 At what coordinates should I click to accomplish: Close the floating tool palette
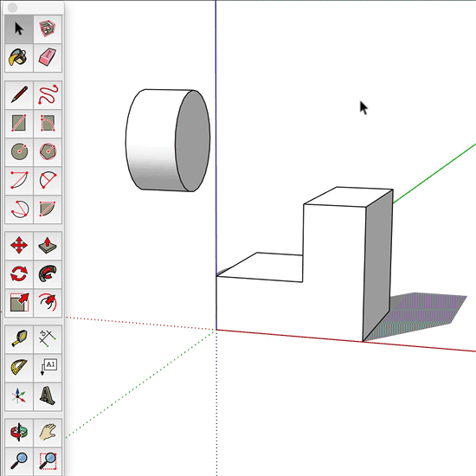click(x=12, y=8)
